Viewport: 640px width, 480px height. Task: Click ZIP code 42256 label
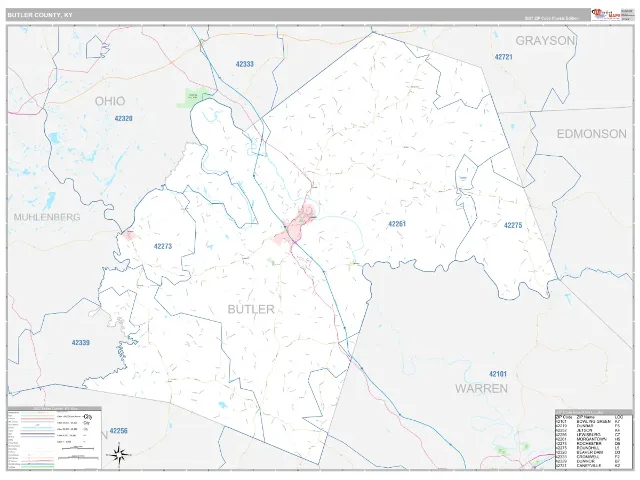coord(119,431)
